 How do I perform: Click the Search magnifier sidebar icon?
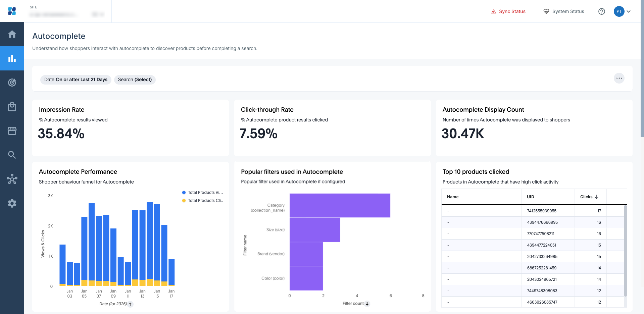[x=12, y=155]
